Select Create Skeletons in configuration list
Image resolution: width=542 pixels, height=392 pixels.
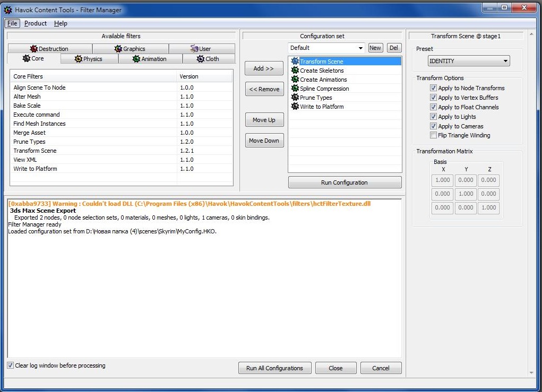click(345, 70)
